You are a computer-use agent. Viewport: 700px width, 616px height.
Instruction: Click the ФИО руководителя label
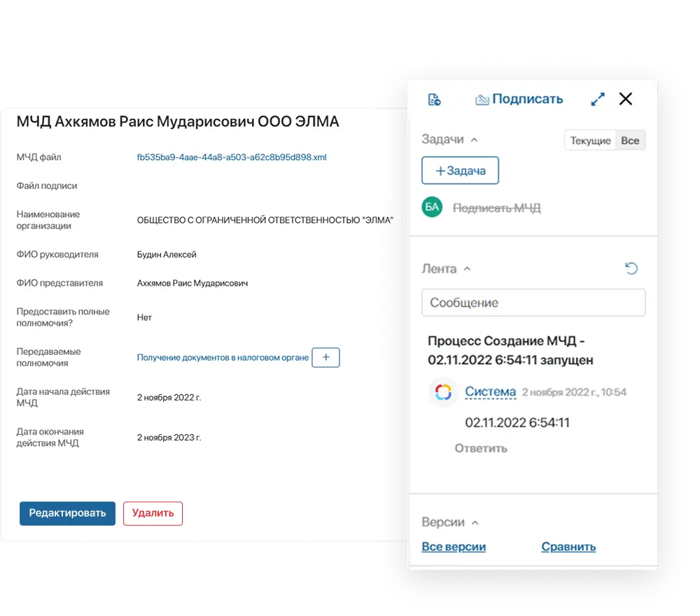pyautogui.click(x=57, y=254)
